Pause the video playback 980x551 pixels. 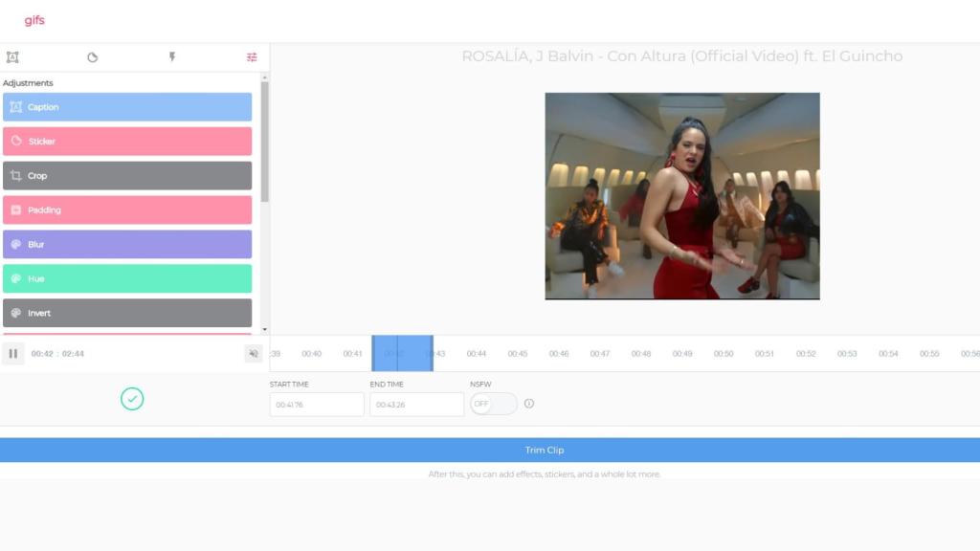tap(13, 354)
